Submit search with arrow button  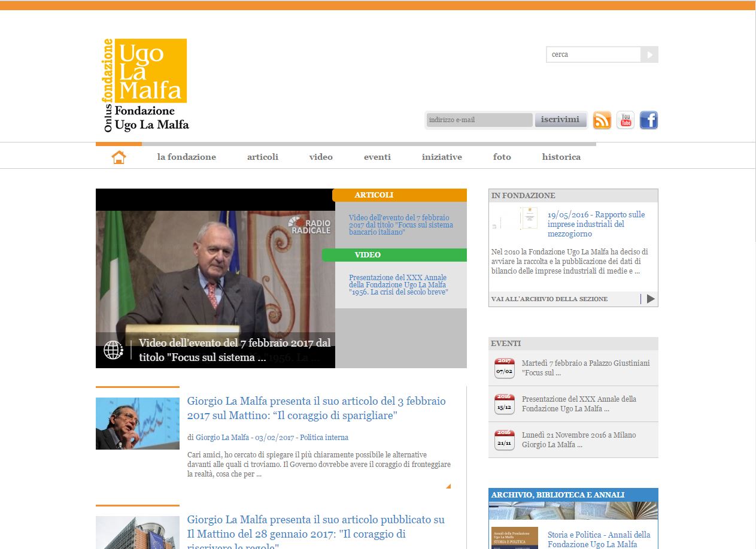click(649, 54)
